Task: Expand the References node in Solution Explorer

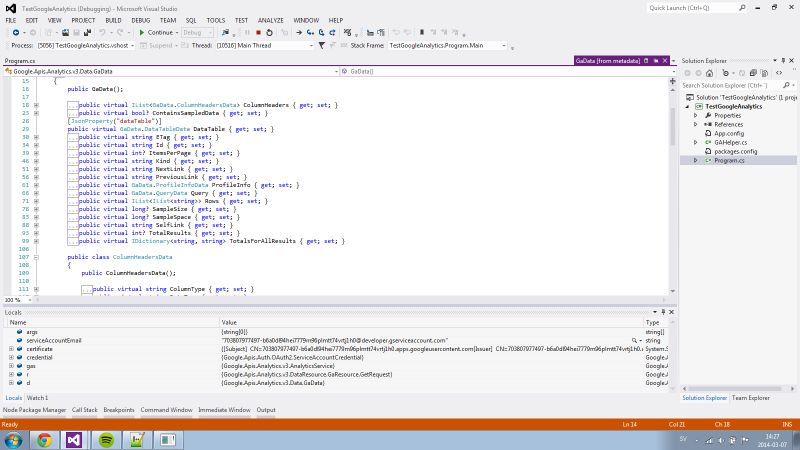Action: click(x=695, y=124)
